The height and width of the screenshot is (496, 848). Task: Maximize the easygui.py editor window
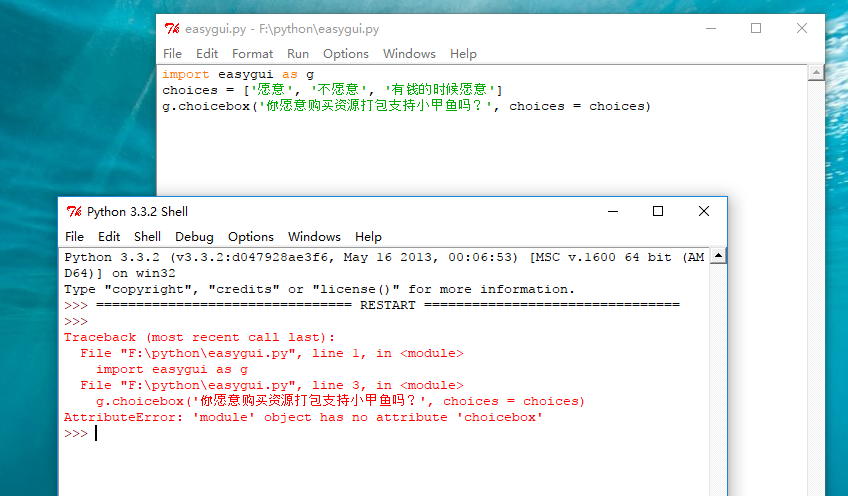[756, 29]
